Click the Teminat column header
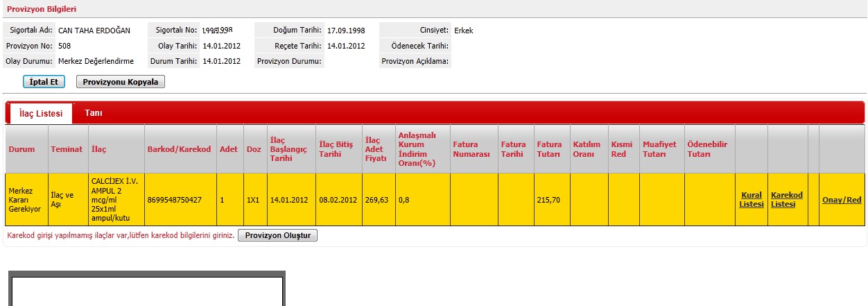 67,149
